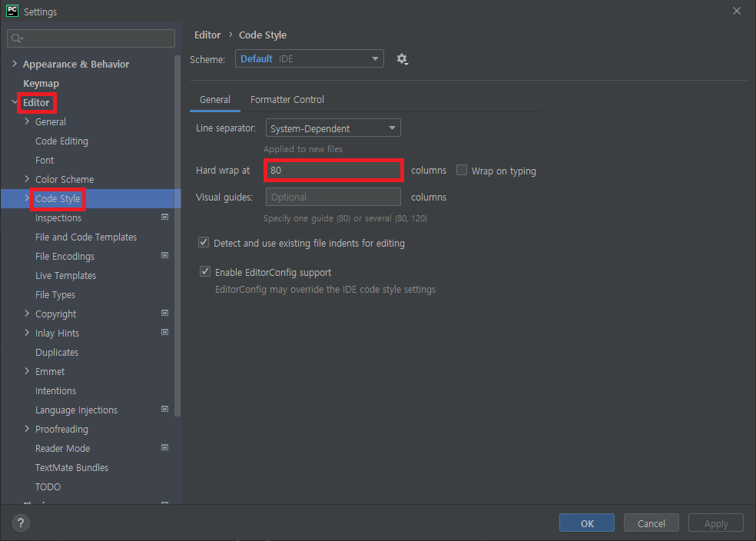
Task: Click project-level icon beside Inspections
Action: [165, 217]
